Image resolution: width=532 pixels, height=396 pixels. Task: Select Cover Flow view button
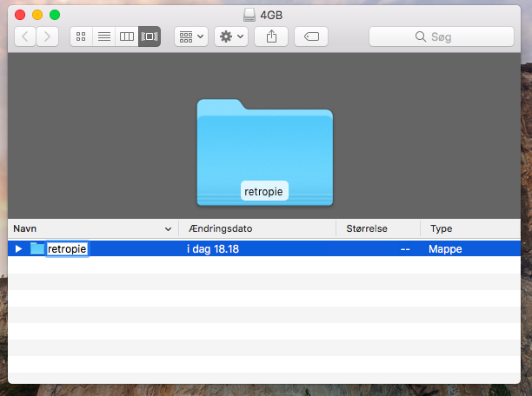[150, 36]
